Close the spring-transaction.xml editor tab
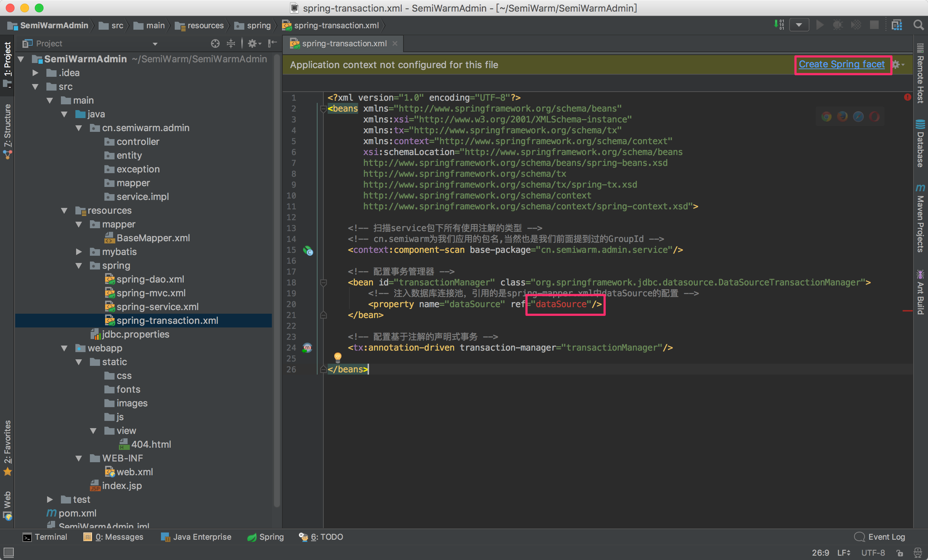The width and height of the screenshot is (928, 560). click(395, 44)
